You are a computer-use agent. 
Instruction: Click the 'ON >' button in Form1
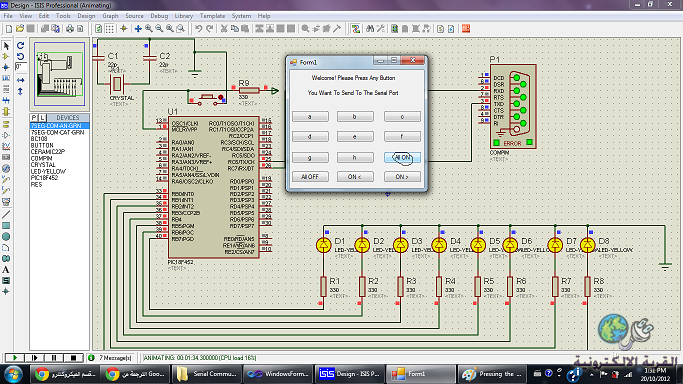[402, 177]
